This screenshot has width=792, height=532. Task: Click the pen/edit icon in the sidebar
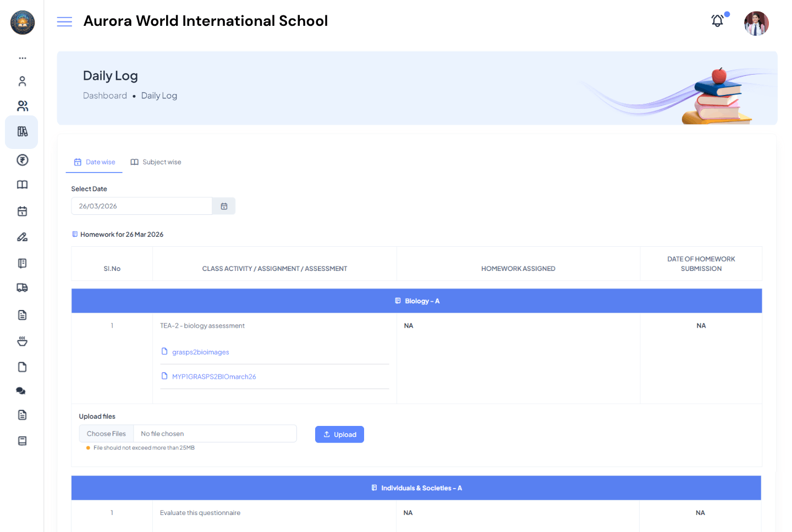click(22, 237)
